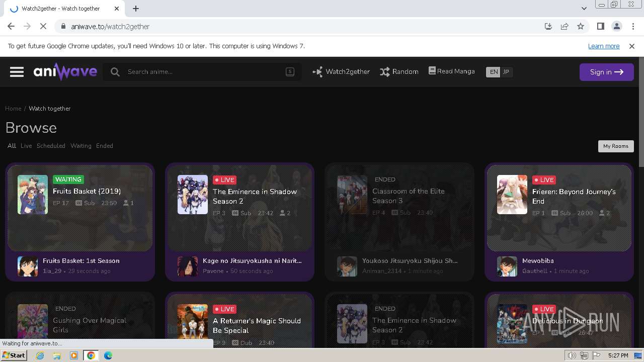Open File Explorer from taskbar

pyautogui.click(x=57, y=355)
